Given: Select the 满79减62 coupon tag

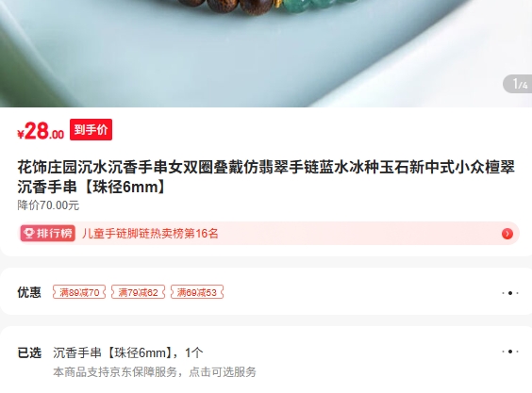Looking at the screenshot, I should click(138, 292).
